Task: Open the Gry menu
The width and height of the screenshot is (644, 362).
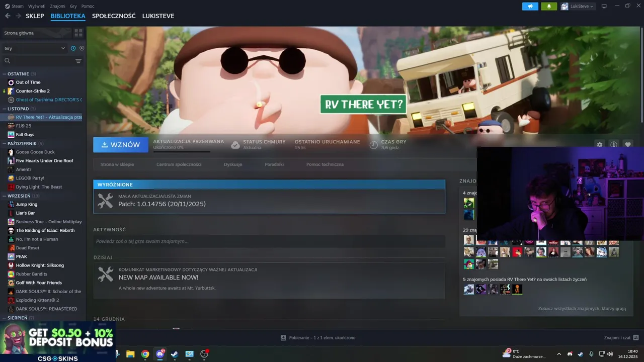Action: coord(73,6)
